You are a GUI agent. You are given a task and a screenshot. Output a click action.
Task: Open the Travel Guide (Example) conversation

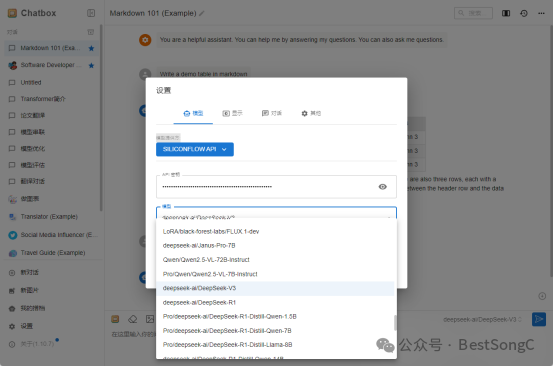[x=51, y=253]
